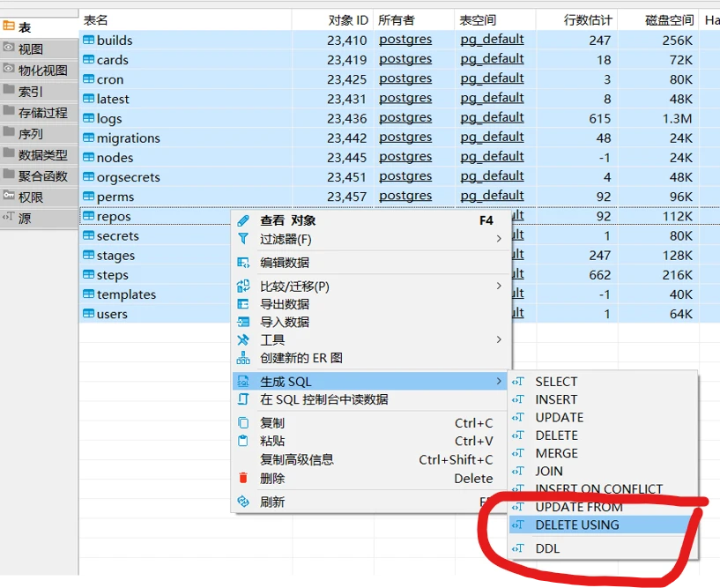This screenshot has height=588, width=720.
Task: Generate JOIN statement from submenu
Action: [x=603, y=472]
